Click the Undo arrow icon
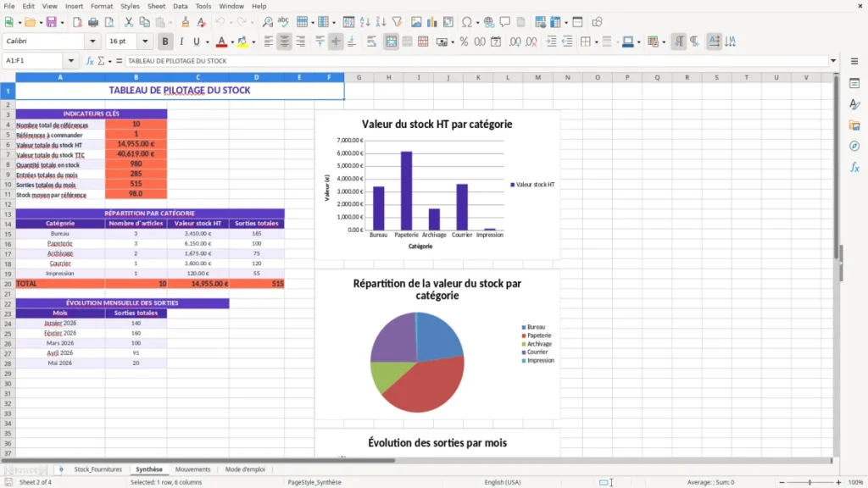The image size is (868, 488). tap(220, 22)
